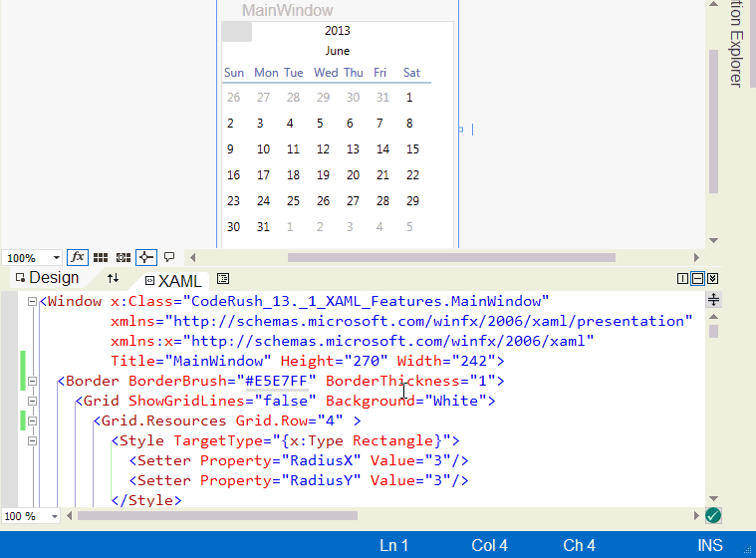Click the ShowGridLines="false" attribute

[222, 401]
